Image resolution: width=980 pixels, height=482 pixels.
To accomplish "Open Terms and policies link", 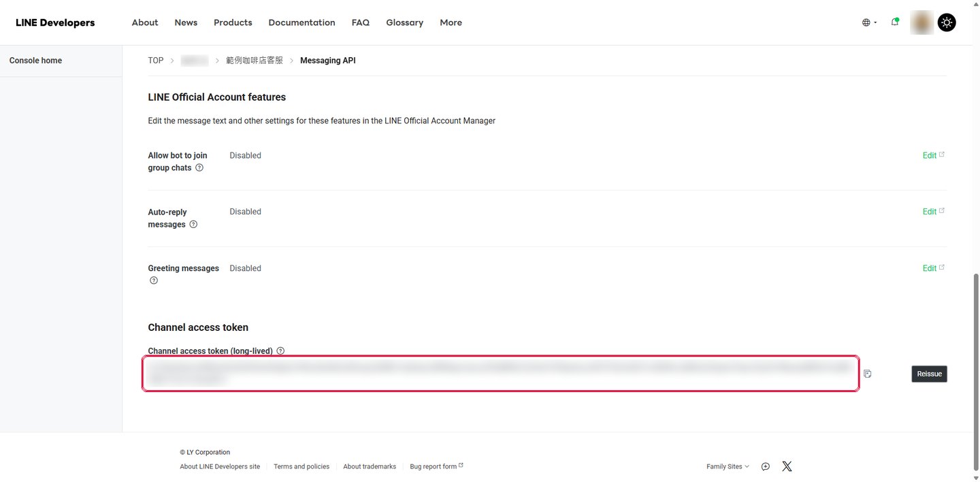I will pyautogui.click(x=301, y=466).
